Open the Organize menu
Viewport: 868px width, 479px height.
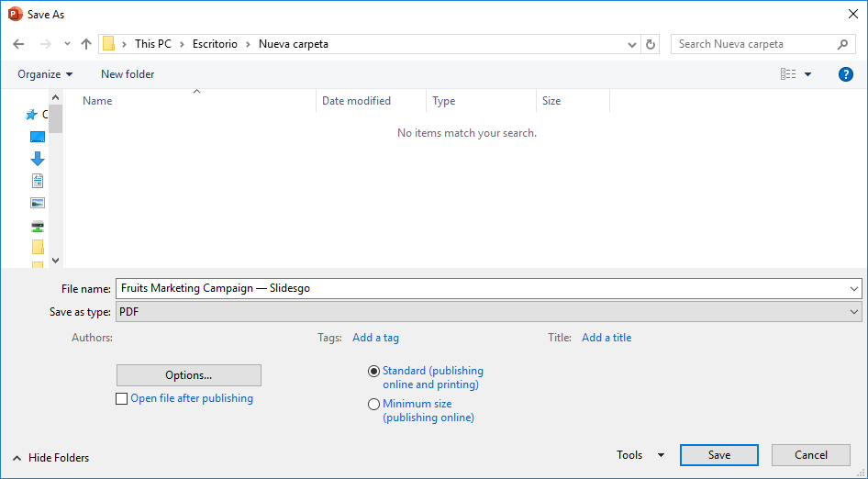[x=45, y=74]
